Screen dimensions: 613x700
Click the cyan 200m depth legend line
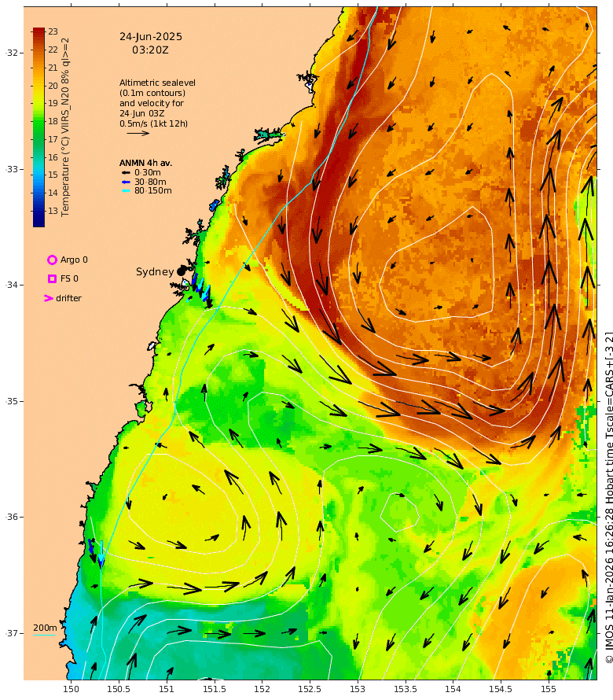(45, 635)
